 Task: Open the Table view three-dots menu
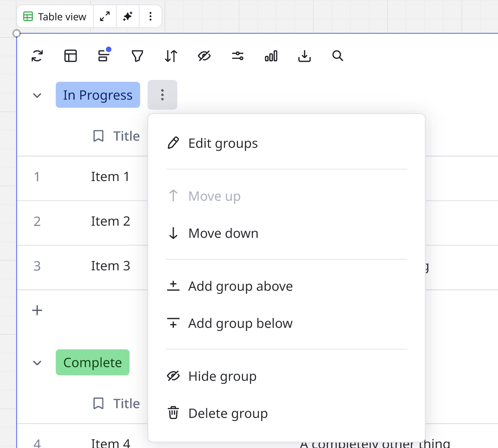[x=151, y=16]
